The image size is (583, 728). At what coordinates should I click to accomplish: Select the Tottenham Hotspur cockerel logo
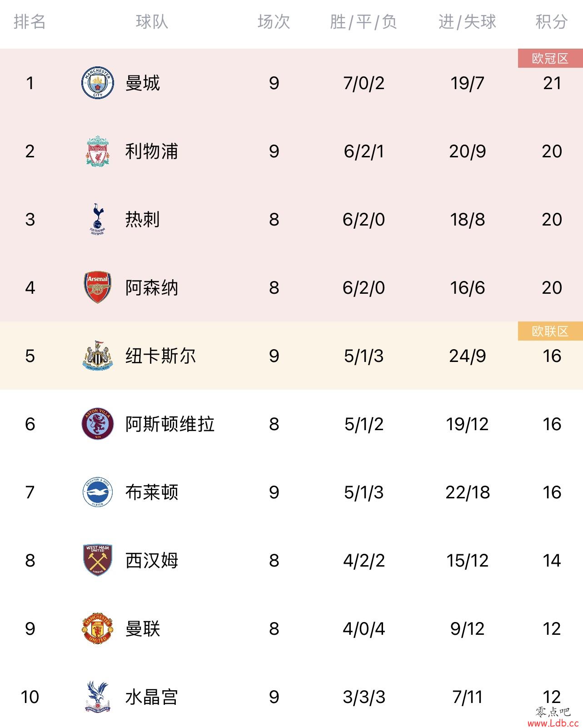(x=97, y=219)
